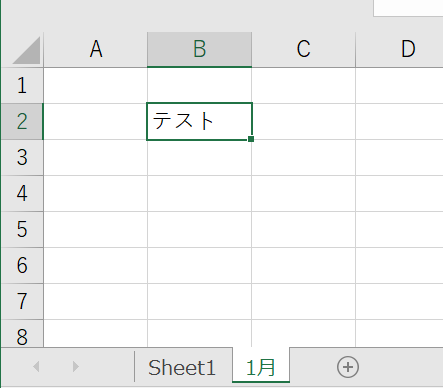Screen dimensions: 443x388
Task: Click the select-all corner triangle
Action: (x=27, y=50)
